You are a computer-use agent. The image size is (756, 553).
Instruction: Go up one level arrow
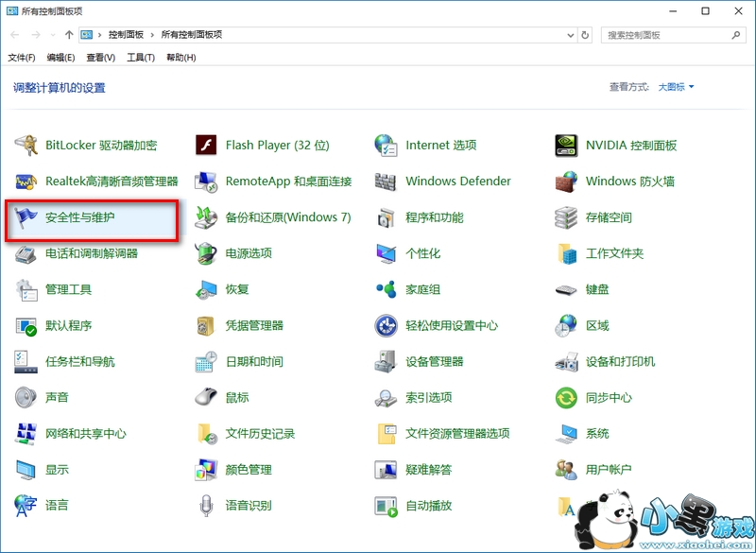pos(69,35)
